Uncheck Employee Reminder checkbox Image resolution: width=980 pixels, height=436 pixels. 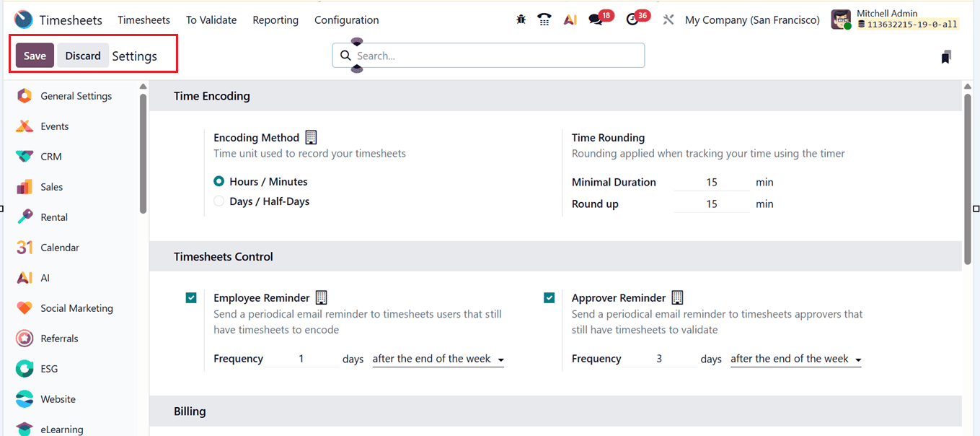pyautogui.click(x=191, y=297)
